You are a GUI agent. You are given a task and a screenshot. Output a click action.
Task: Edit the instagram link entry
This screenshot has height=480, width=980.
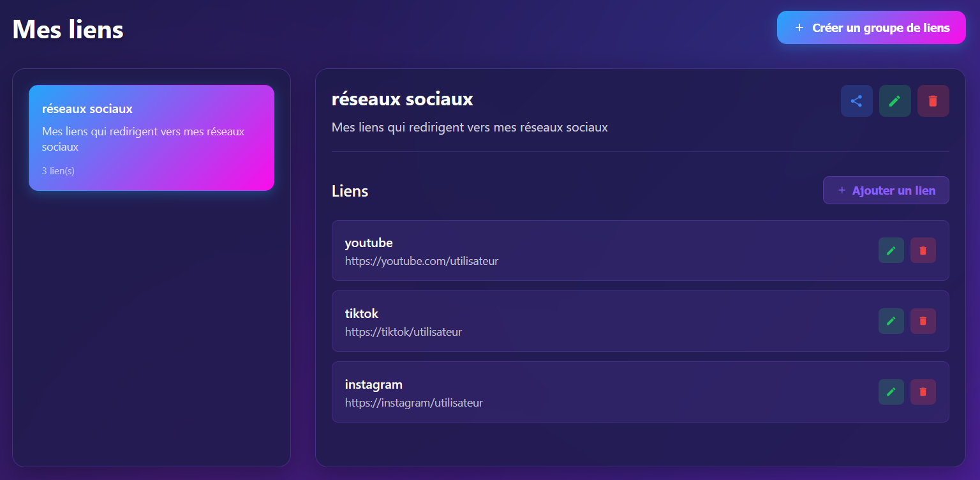pos(891,392)
